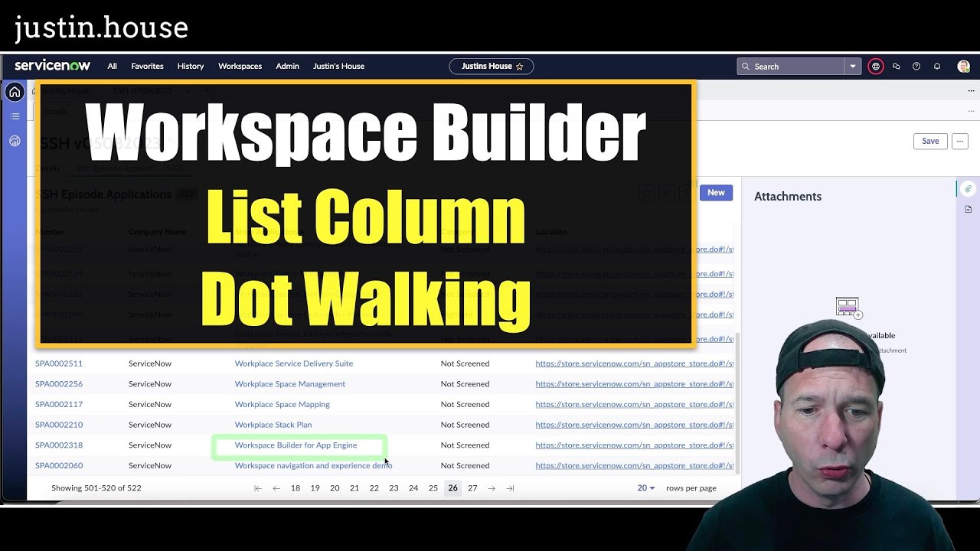
Task: Open the notifications bell icon
Action: pyautogui.click(x=936, y=67)
